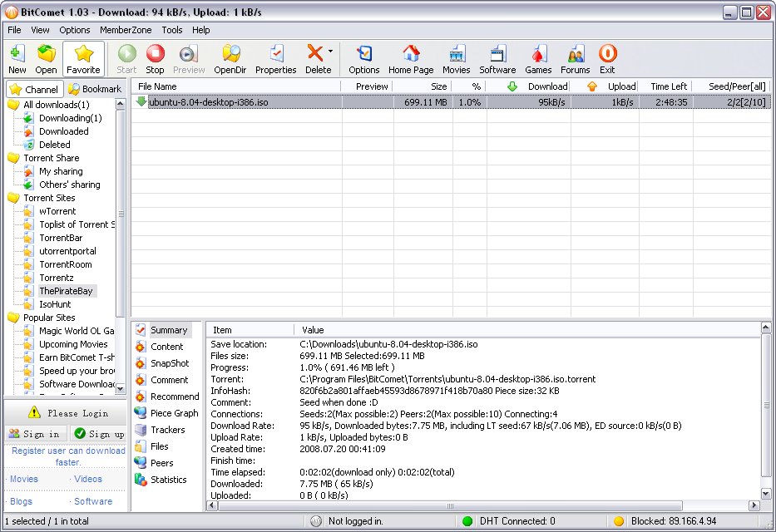
Task: Show the Comment pane
Action: tap(169, 380)
